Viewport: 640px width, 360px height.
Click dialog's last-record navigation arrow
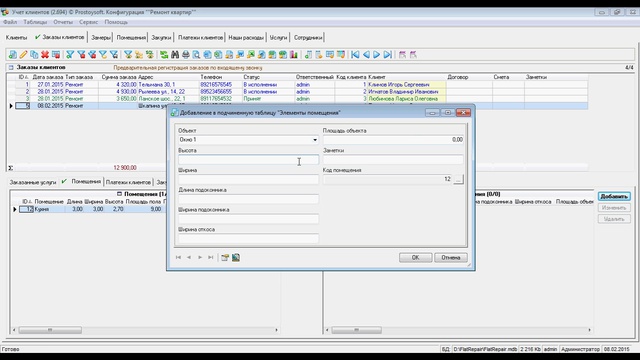tap(211, 257)
